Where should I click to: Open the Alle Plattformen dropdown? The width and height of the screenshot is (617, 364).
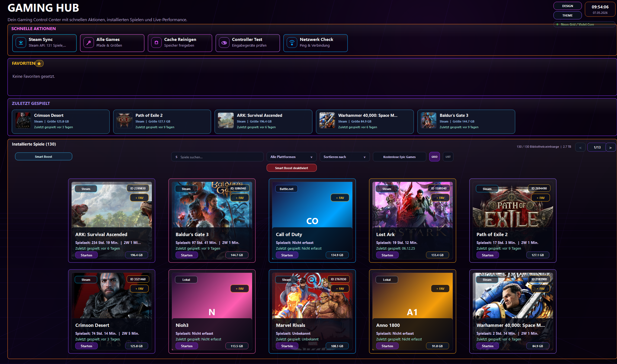click(292, 157)
